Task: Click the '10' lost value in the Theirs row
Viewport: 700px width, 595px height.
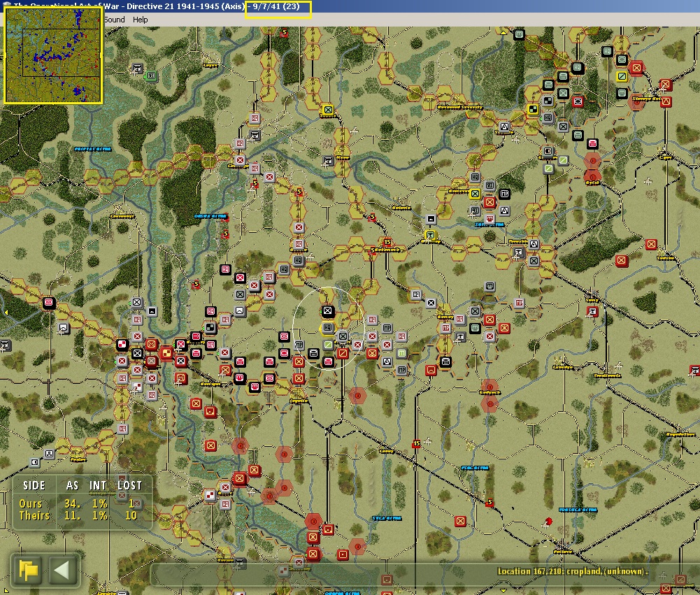Action: coord(131,515)
